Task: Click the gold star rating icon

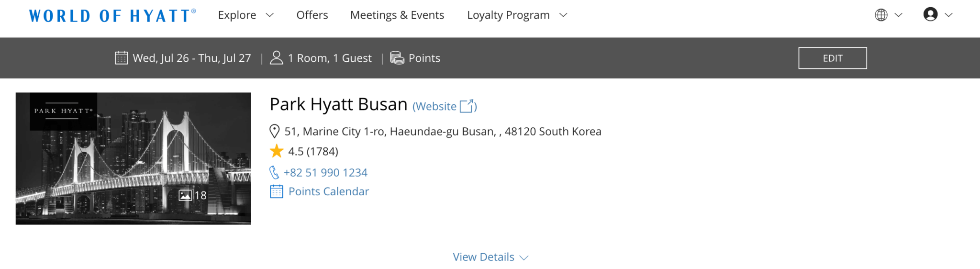Action: pyautogui.click(x=277, y=151)
